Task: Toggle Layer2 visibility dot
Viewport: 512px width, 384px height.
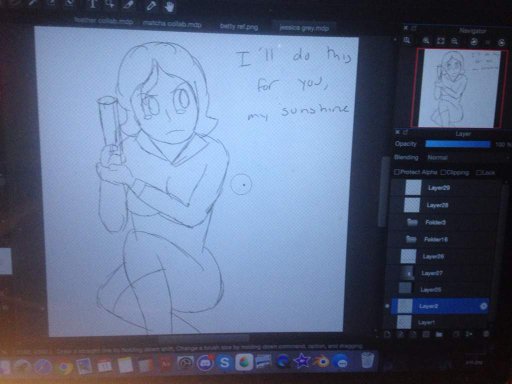Action: pyautogui.click(x=387, y=305)
